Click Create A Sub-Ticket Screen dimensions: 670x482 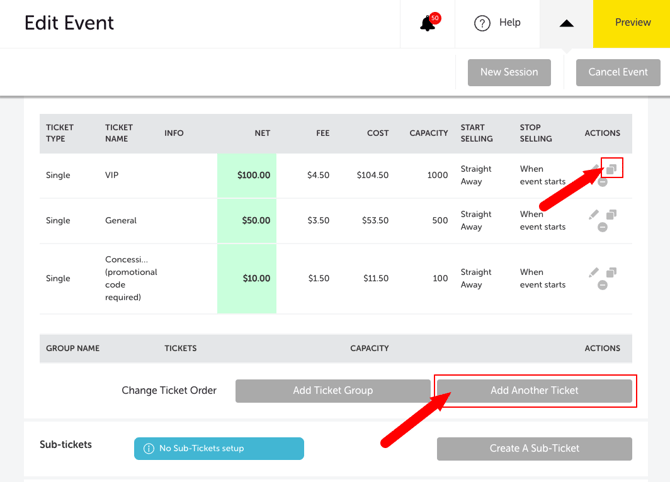coord(534,448)
